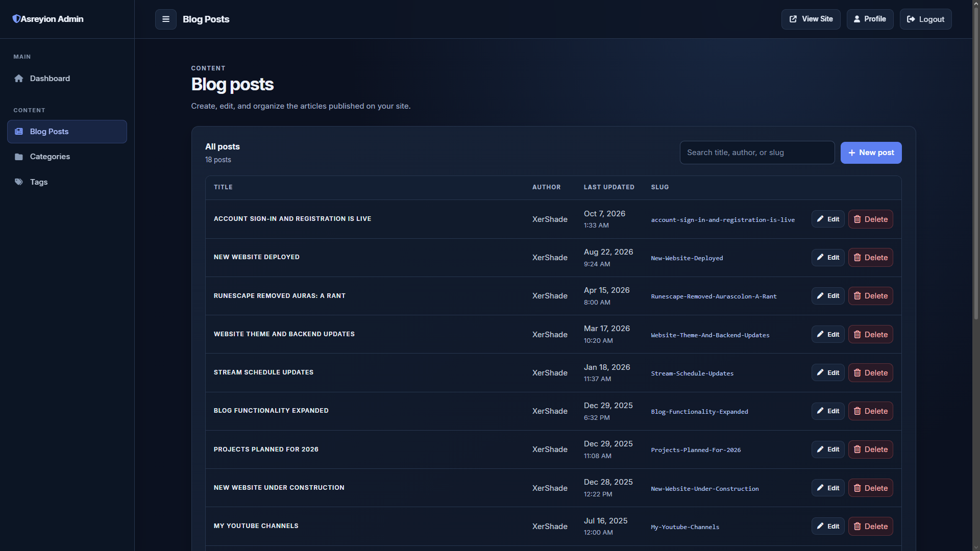Edit Website Theme and Backend Updates post

pyautogui.click(x=828, y=335)
